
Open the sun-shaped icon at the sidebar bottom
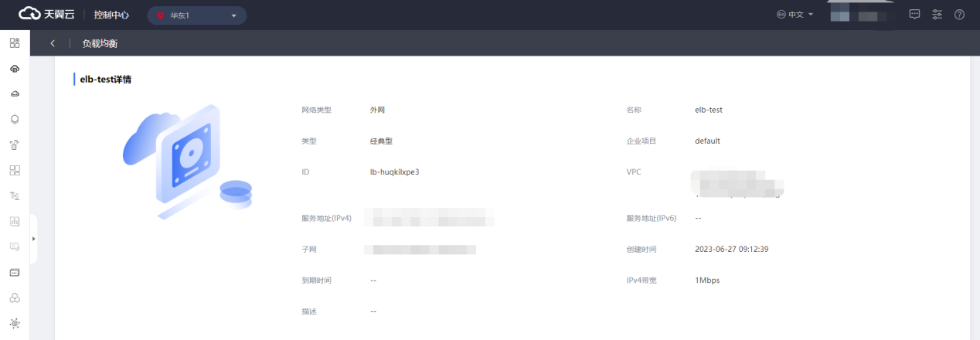tap(15, 323)
